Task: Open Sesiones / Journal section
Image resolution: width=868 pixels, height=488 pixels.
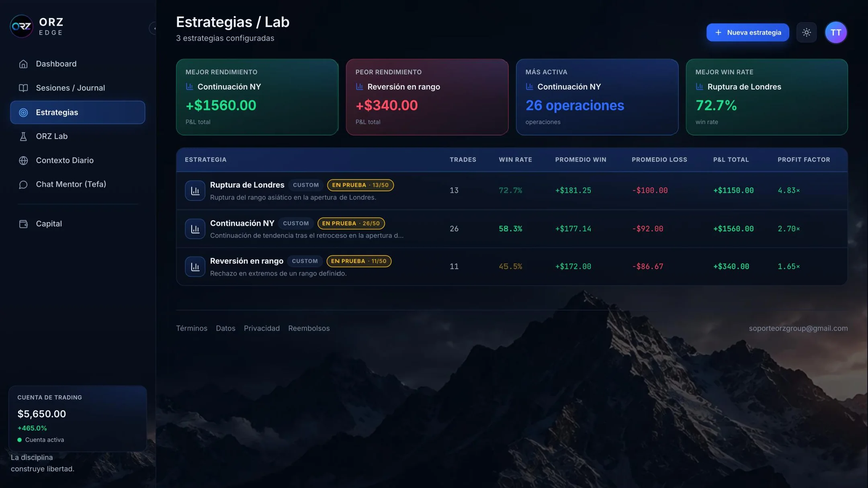Action: [78, 88]
